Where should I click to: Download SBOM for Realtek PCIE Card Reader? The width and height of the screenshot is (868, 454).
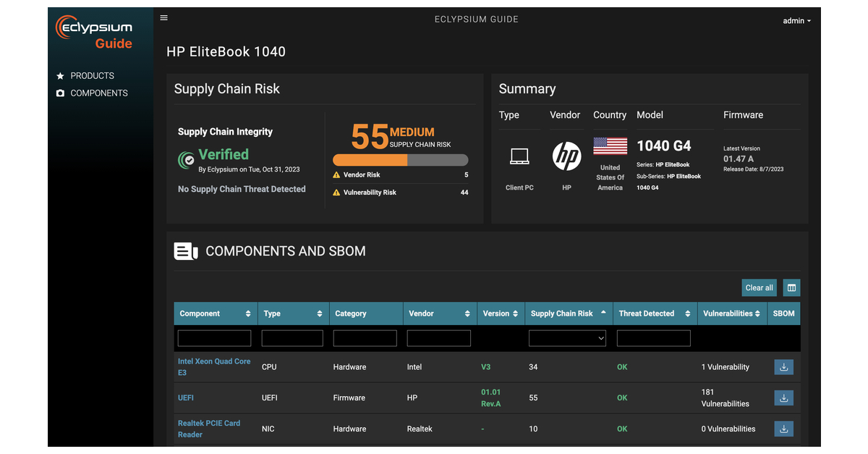coord(783,429)
